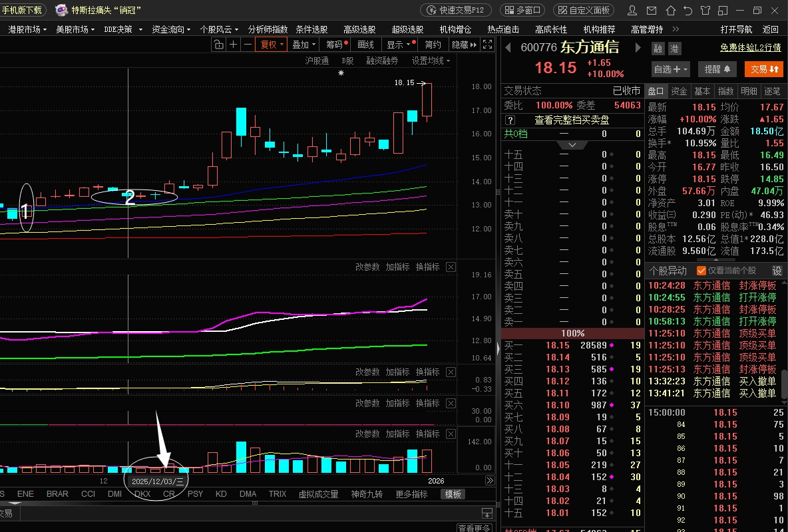Open 免费体验L2行情 link
The image size is (788, 532).
pos(750,48)
